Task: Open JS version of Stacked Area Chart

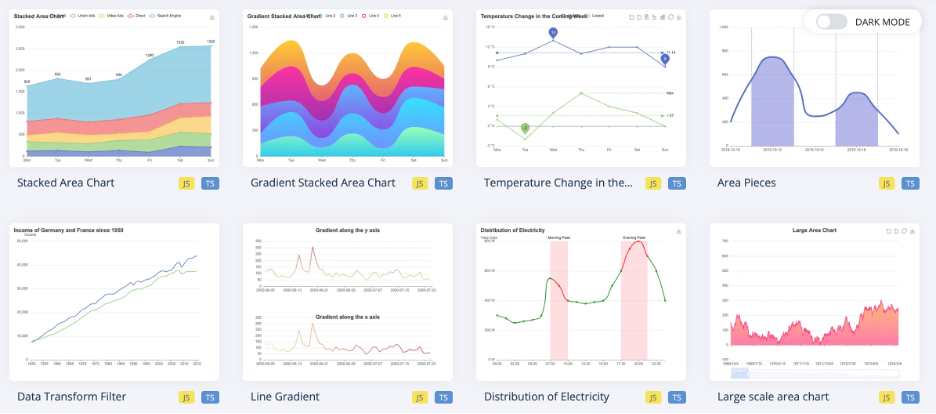Action: point(187,183)
